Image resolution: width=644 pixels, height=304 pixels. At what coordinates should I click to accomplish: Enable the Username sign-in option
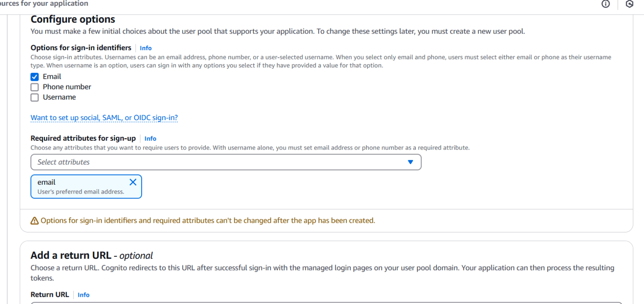pos(34,97)
